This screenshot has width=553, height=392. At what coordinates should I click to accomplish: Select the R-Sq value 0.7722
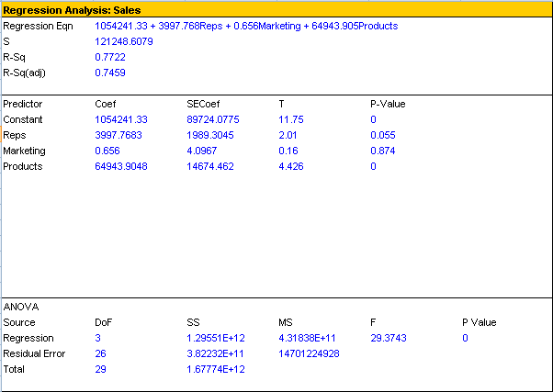click(110, 57)
